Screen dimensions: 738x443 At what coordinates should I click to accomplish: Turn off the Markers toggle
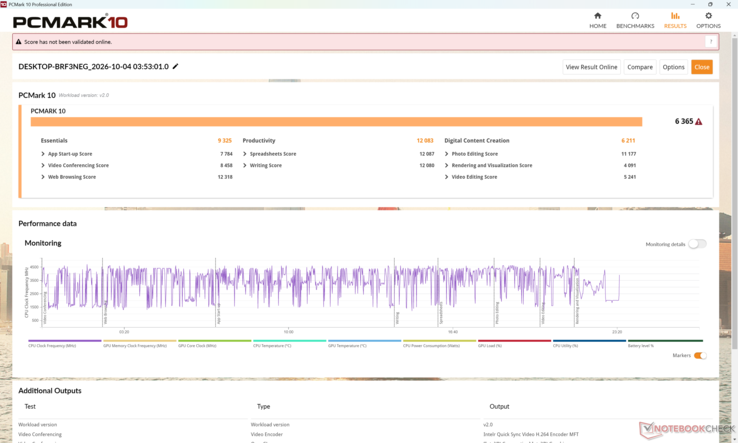pyautogui.click(x=700, y=355)
